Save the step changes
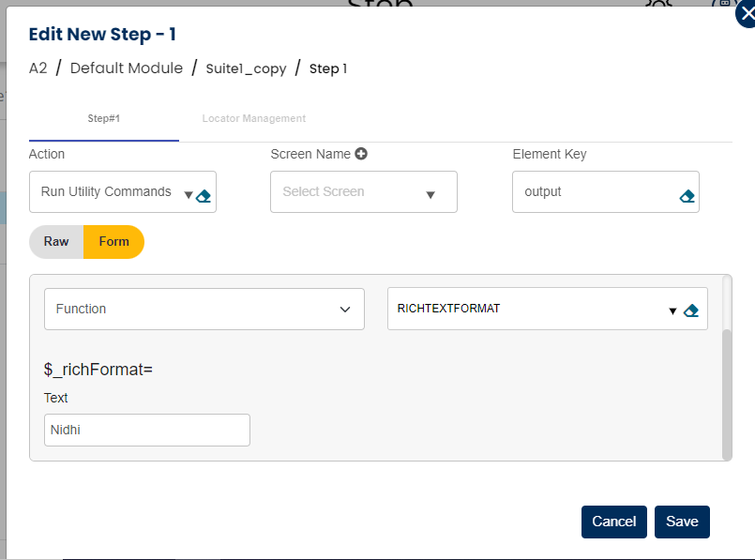 pyautogui.click(x=682, y=522)
